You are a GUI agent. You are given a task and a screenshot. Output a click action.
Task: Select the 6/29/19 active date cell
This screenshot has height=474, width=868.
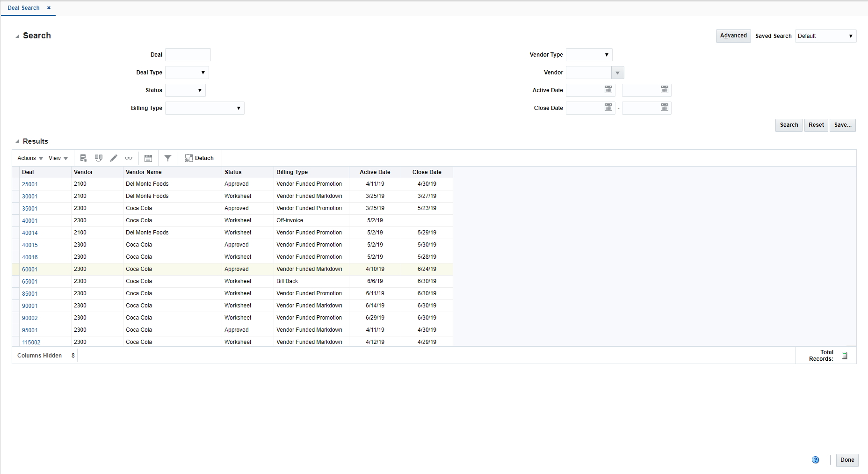click(375, 318)
